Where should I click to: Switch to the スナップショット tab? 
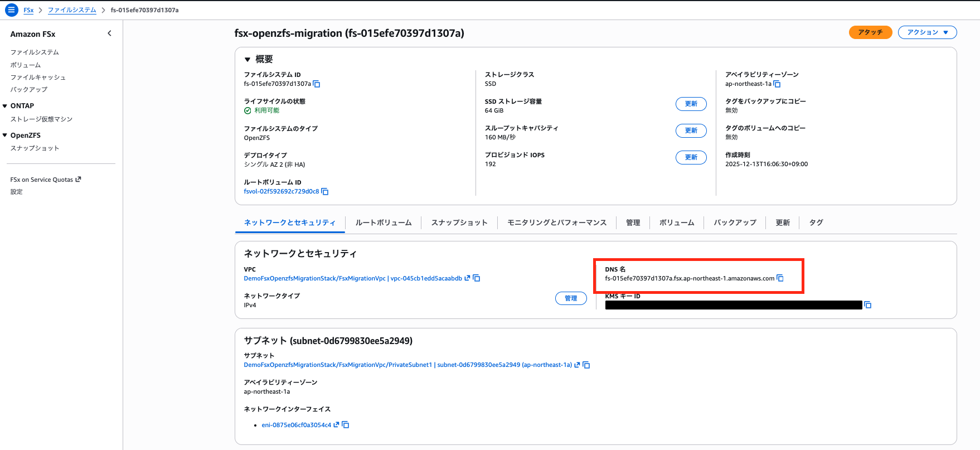coord(459,222)
